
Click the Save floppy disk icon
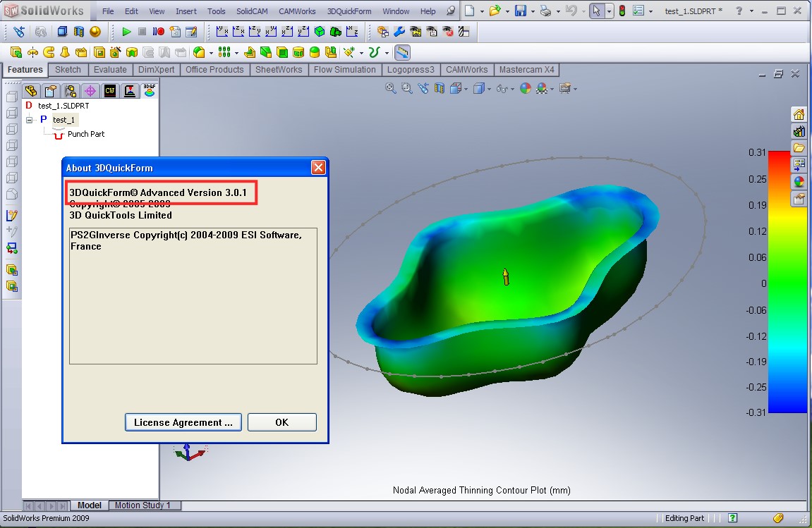pyautogui.click(x=521, y=11)
